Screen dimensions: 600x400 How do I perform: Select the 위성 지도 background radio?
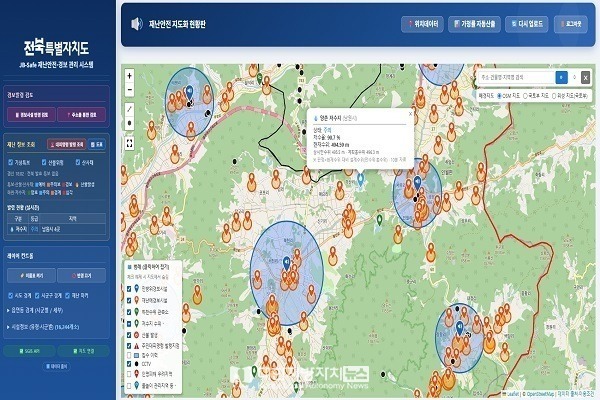pos(554,96)
